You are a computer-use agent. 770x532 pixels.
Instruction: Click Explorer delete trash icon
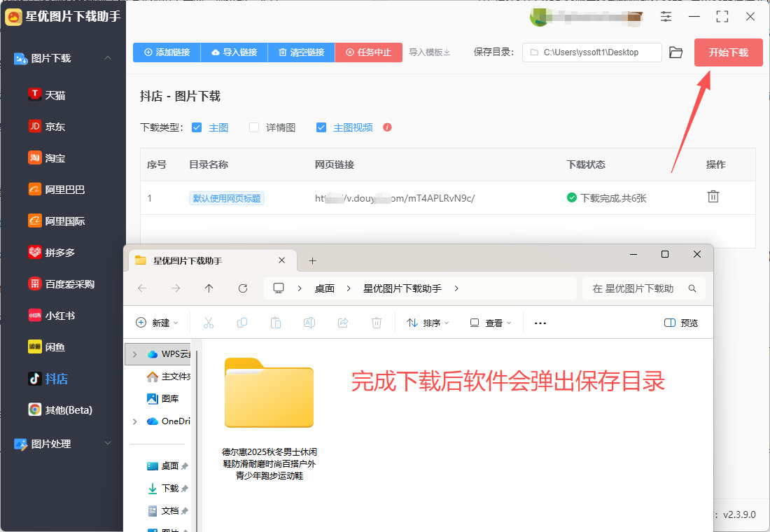[x=377, y=323]
